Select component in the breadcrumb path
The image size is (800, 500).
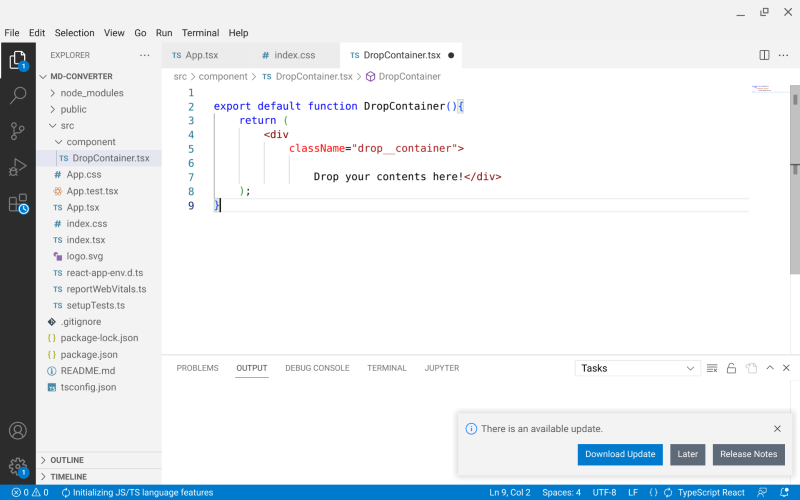223,77
